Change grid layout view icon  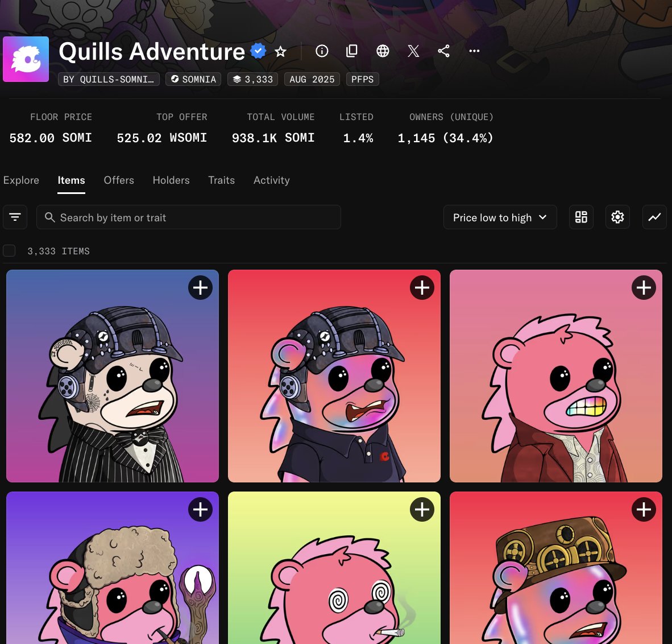pyautogui.click(x=581, y=217)
